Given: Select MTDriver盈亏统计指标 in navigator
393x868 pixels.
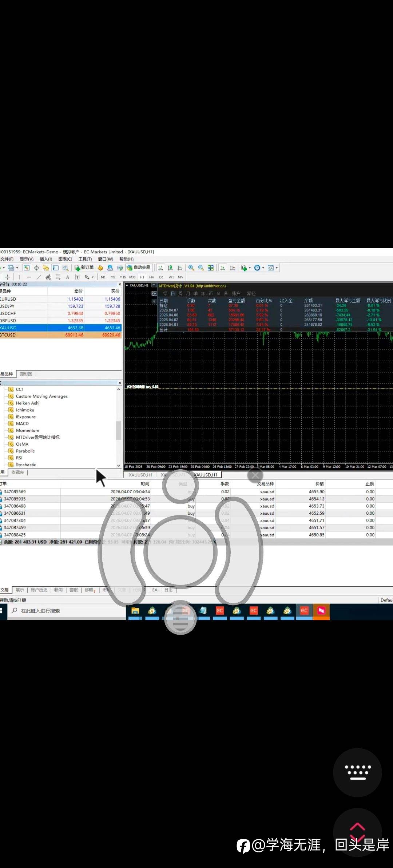Looking at the screenshot, I should (37, 437).
